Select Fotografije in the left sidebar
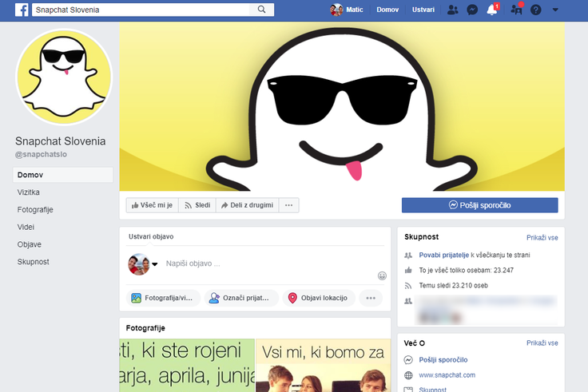The height and width of the screenshot is (392, 588). coord(35,209)
